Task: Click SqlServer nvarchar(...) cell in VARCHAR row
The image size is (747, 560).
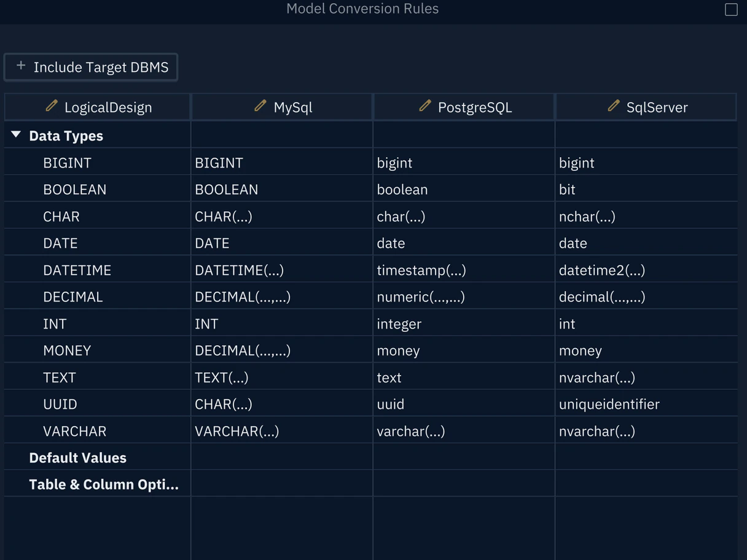Action: click(646, 431)
